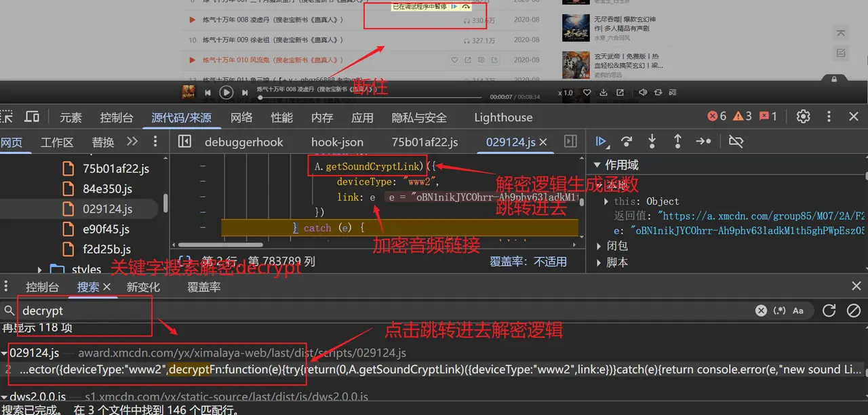
Task: Open the decryptFn search result line
Action: pos(434,370)
